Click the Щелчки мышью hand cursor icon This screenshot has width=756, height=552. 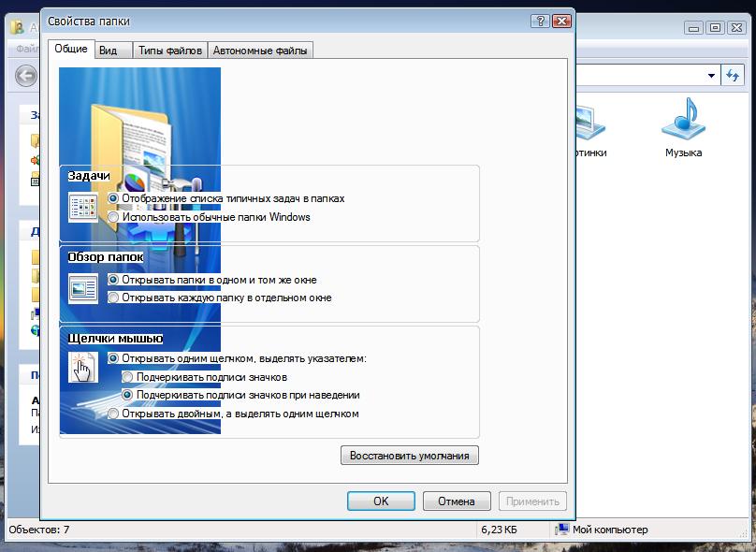click(82, 368)
